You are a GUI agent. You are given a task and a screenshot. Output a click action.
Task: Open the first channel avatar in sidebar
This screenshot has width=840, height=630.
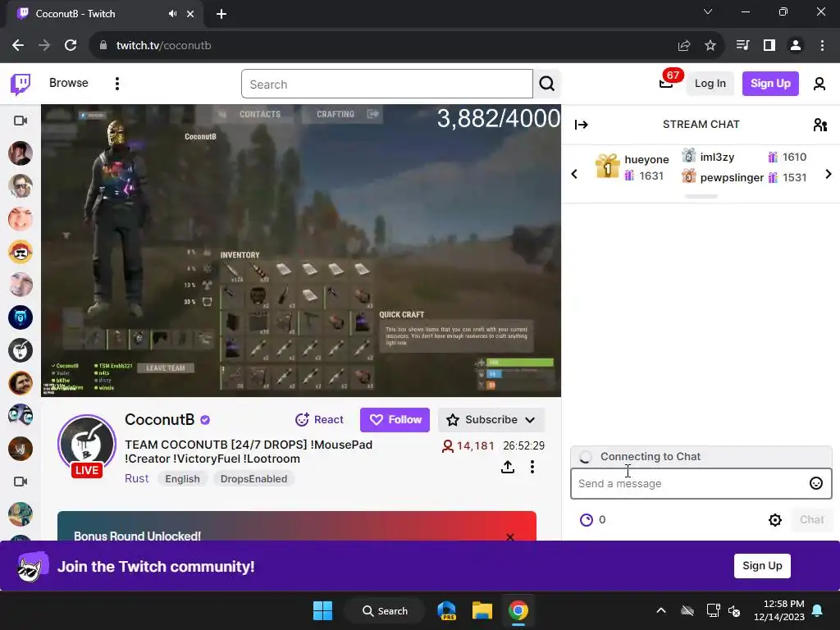(x=21, y=153)
